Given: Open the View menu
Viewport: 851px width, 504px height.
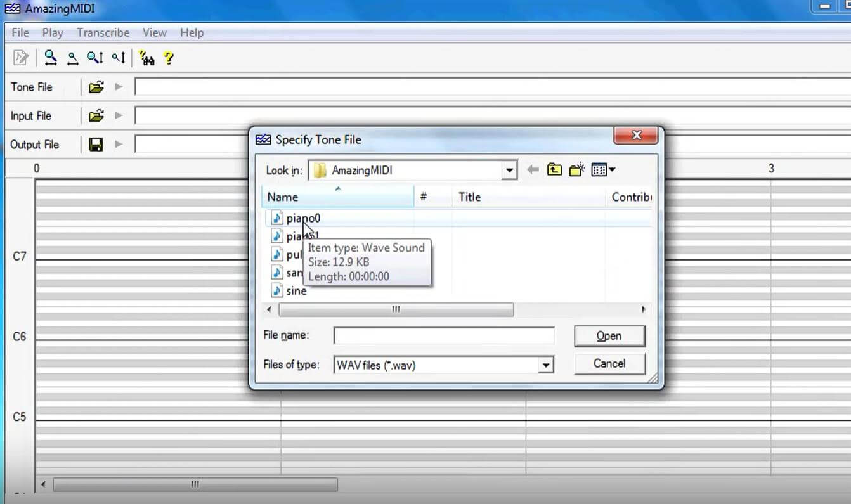Looking at the screenshot, I should pos(154,32).
